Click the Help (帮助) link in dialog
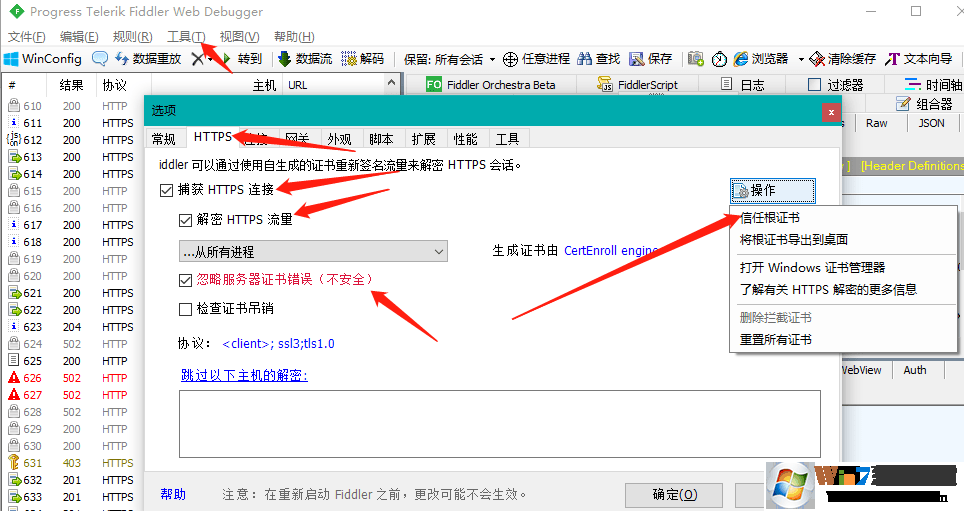Viewport: 964px width, 511px height. coord(173,494)
